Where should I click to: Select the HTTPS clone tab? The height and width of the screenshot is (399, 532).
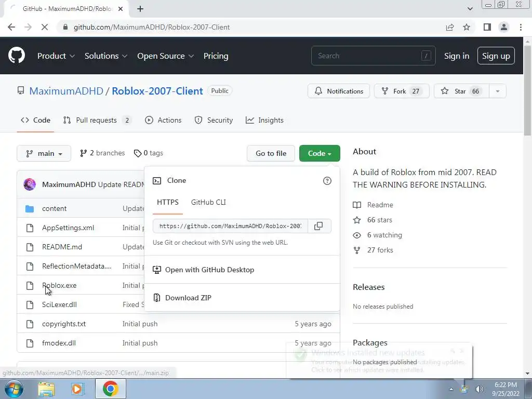(168, 202)
